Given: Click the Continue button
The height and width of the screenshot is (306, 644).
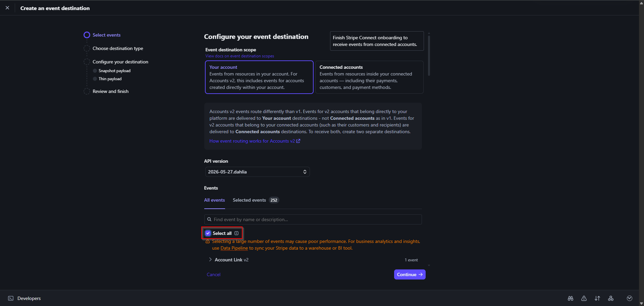Looking at the screenshot, I should point(410,274).
